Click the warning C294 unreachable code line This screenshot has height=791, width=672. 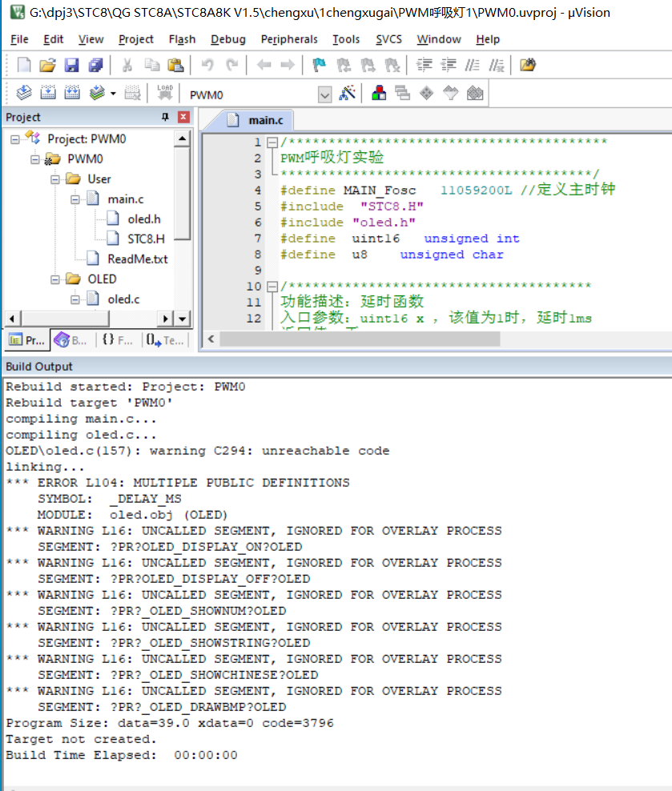(x=197, y=451)
